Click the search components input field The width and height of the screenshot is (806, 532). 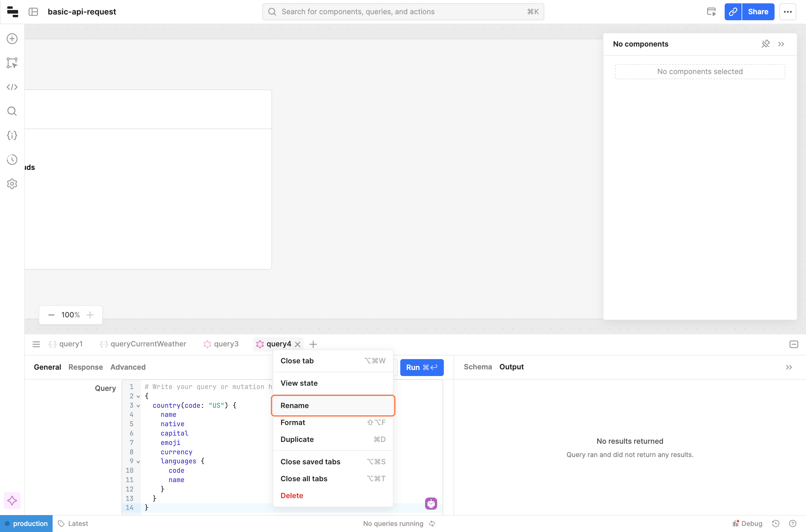[403, 12]
